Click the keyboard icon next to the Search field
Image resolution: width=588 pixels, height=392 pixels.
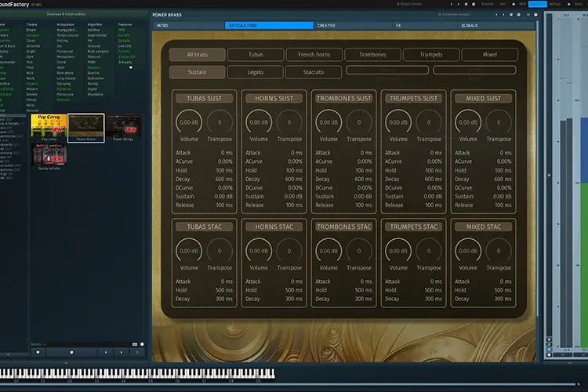coord(135,344)
